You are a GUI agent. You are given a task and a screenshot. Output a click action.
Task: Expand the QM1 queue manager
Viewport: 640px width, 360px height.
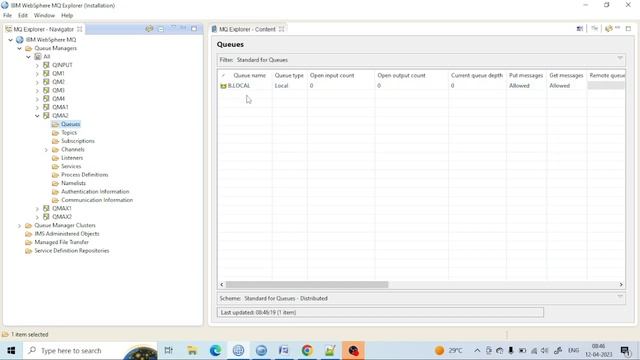tap(37, 74)
